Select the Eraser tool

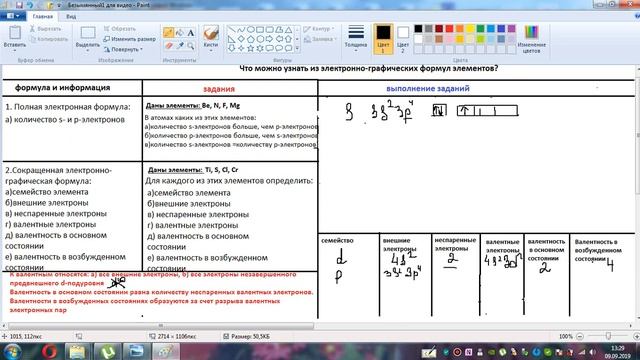168,46
